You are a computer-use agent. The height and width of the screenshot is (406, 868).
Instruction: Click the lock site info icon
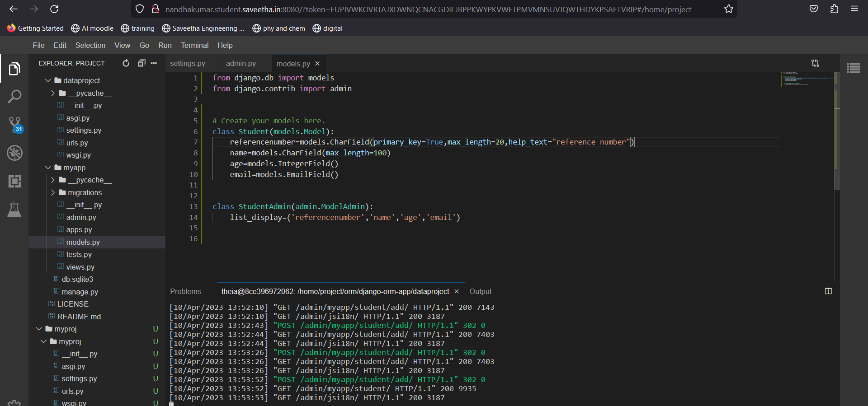pyautogui.click(x=156, y=9)
